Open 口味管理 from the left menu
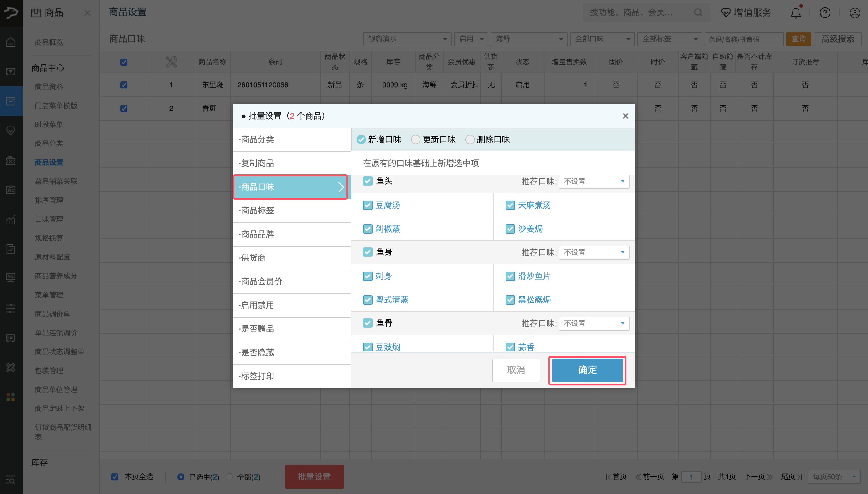868x494 pixels. coord(49,219)
